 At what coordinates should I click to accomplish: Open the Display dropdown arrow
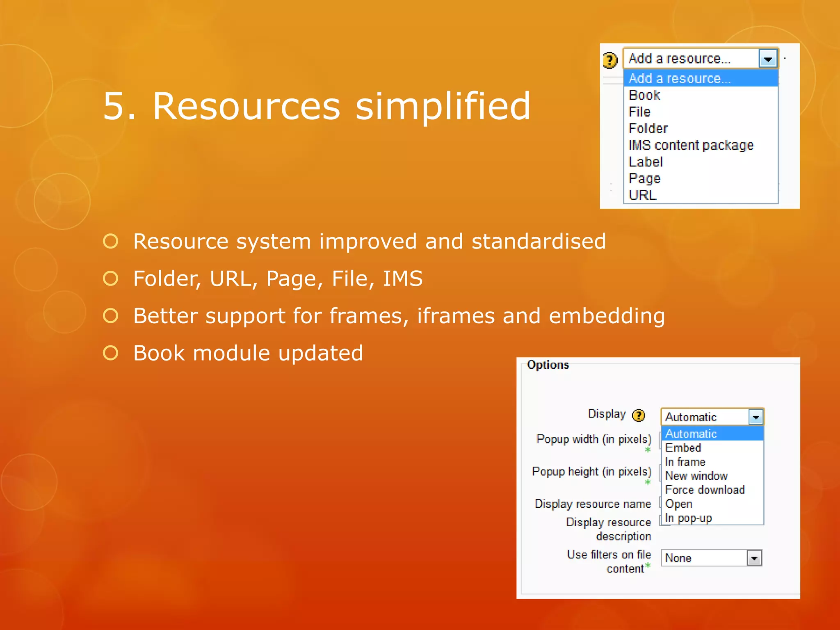[x=756, y=417]
